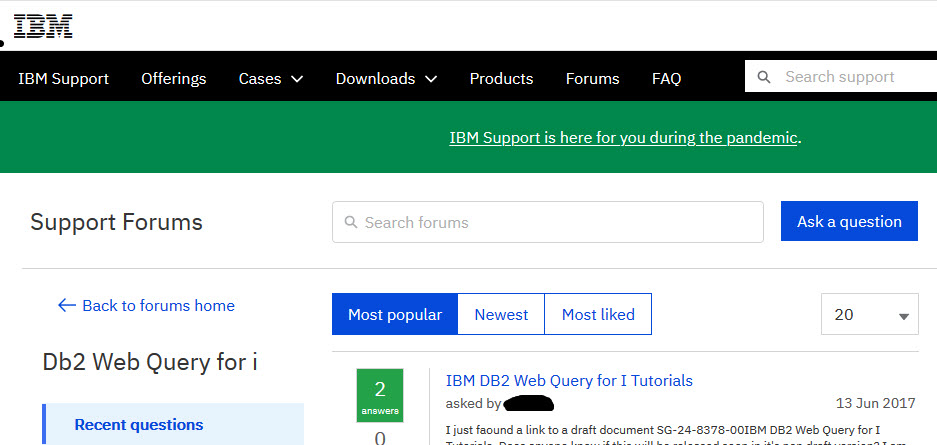This screenshot has width=937, height=445.
Task: Click the magnifier icon in Search forums
Action: (351, 222)
